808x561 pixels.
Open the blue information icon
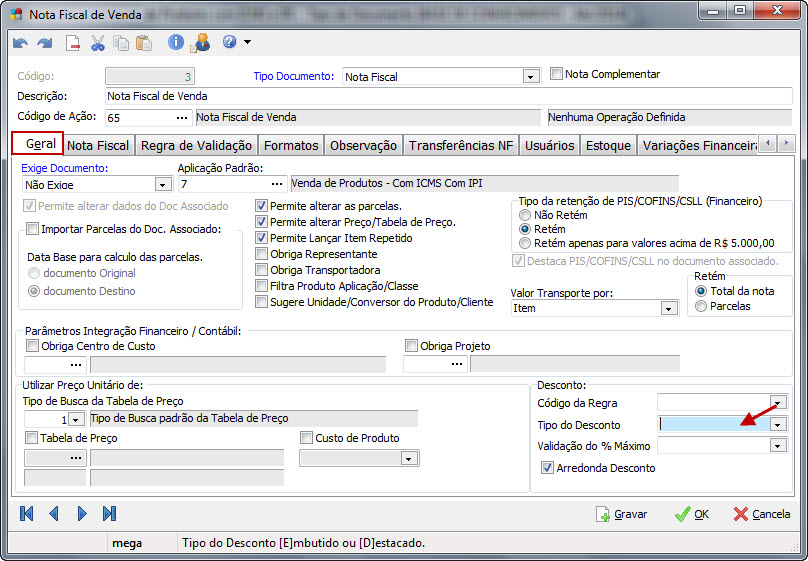(176, 43)
